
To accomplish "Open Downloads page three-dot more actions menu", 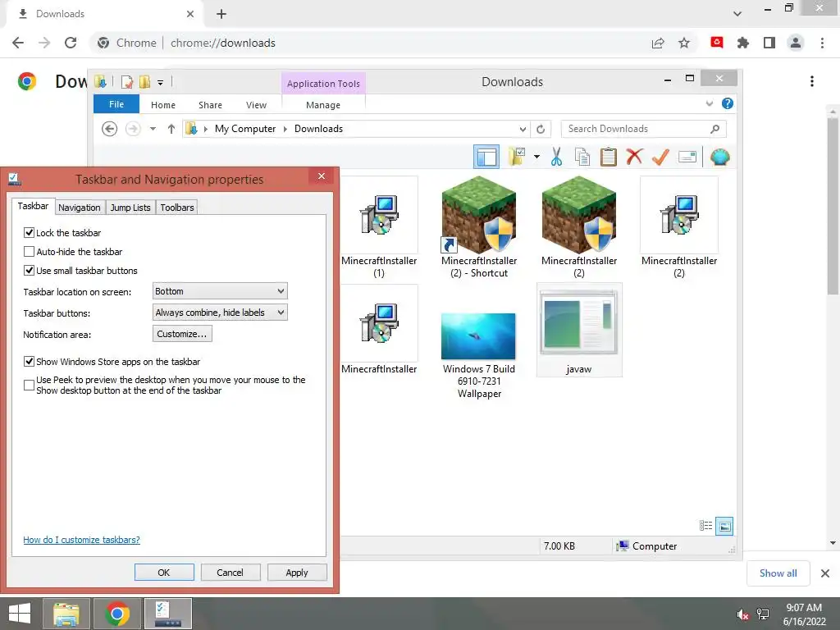I will point(812,81).
